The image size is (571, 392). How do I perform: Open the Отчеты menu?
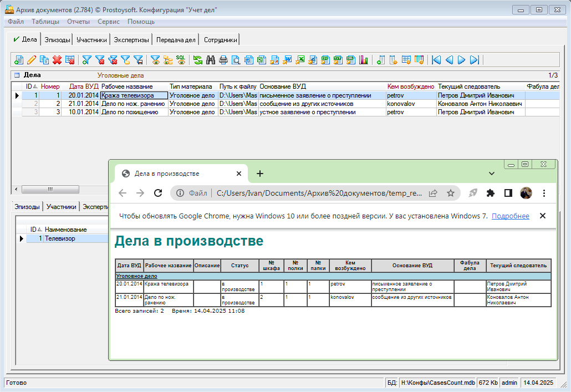[78, 22]
